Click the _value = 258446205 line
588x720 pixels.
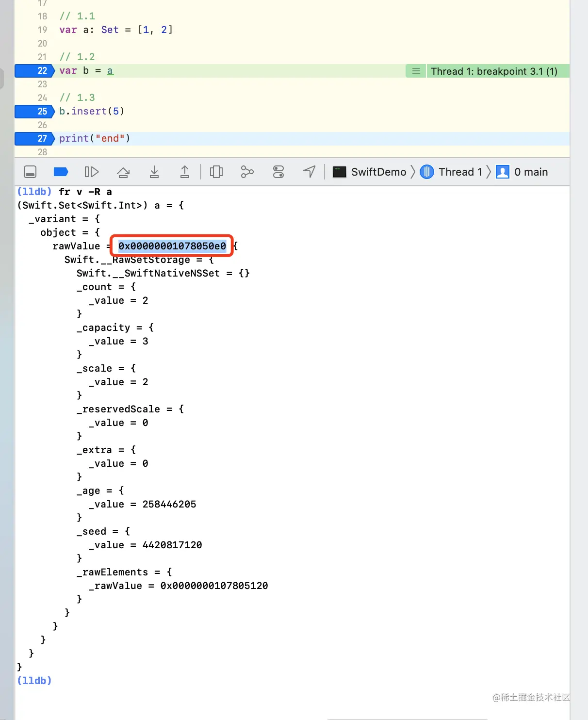142,504
